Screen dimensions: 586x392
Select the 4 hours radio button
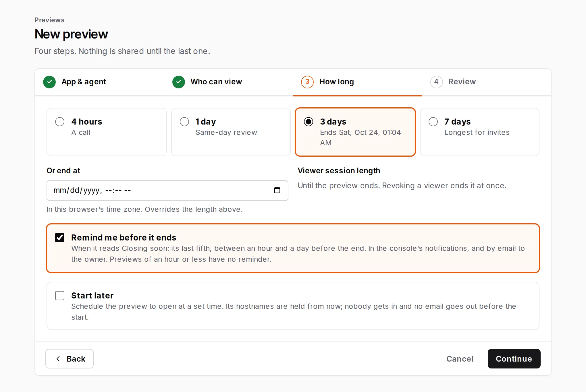pos(60,122)
